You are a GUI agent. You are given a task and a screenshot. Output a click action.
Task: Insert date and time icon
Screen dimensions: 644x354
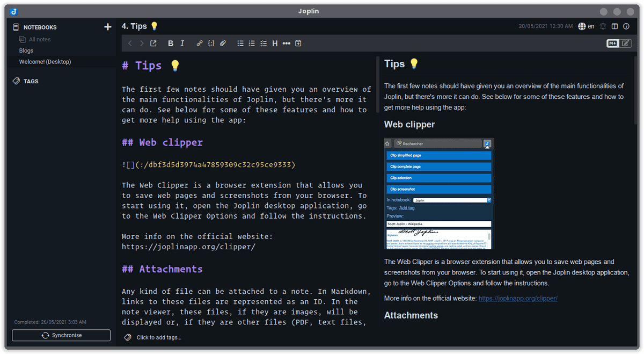(x=298, y=44)
